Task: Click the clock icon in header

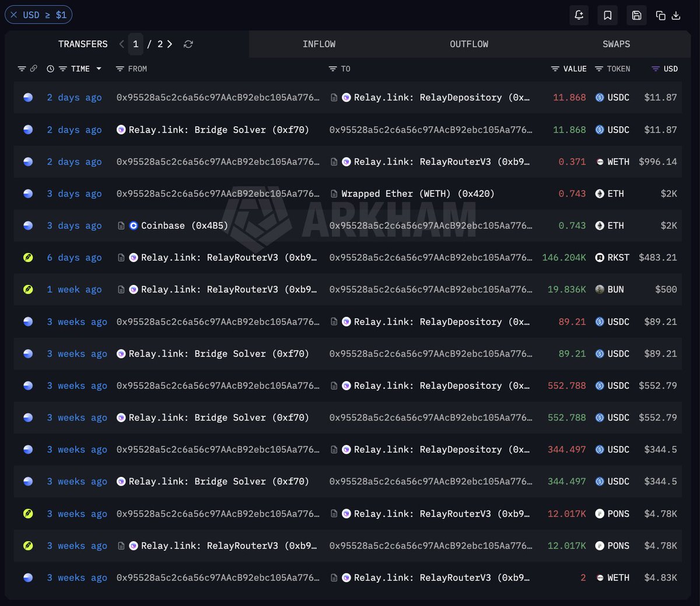Action: tap(50, 69)
